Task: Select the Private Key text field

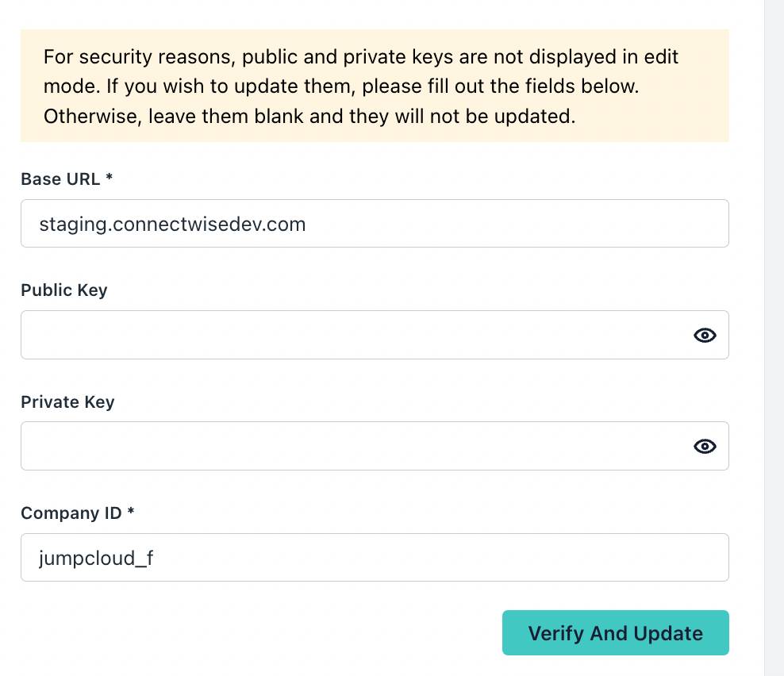Action: [349, 447]
